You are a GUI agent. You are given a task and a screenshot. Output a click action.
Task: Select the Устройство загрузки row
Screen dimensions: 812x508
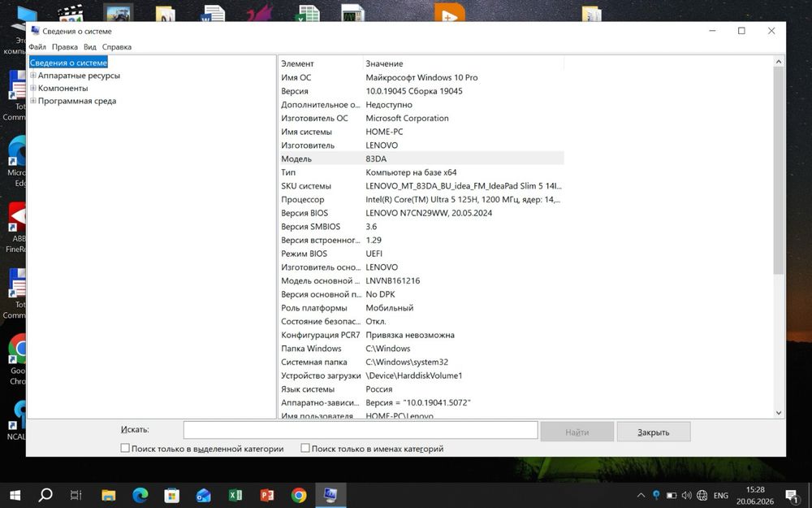coord(421,376)
